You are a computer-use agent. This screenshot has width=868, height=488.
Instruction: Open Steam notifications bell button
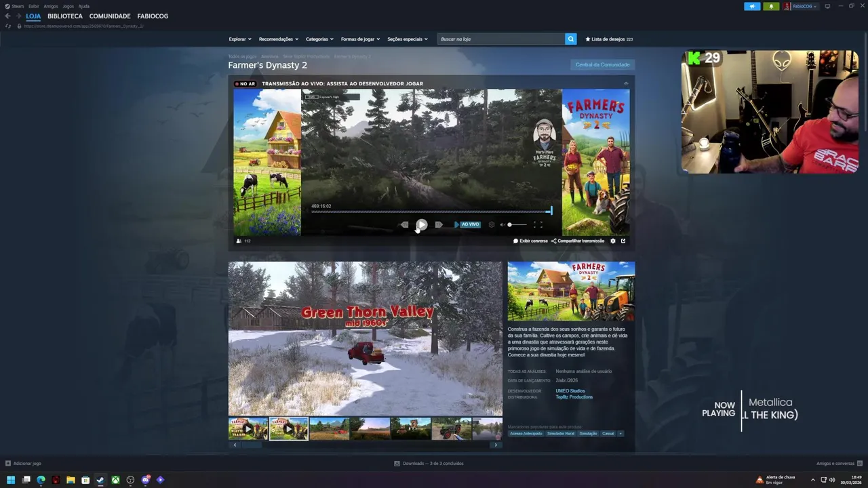[x=771, y=6]
